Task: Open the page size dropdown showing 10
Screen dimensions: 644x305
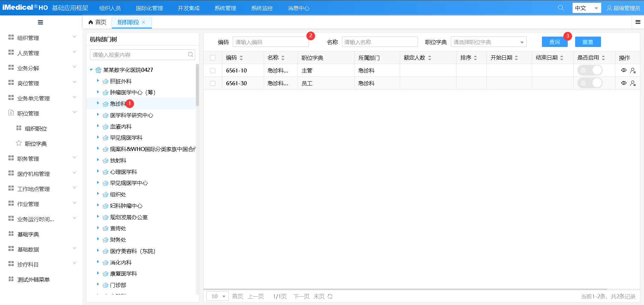Action: point(217,296)
